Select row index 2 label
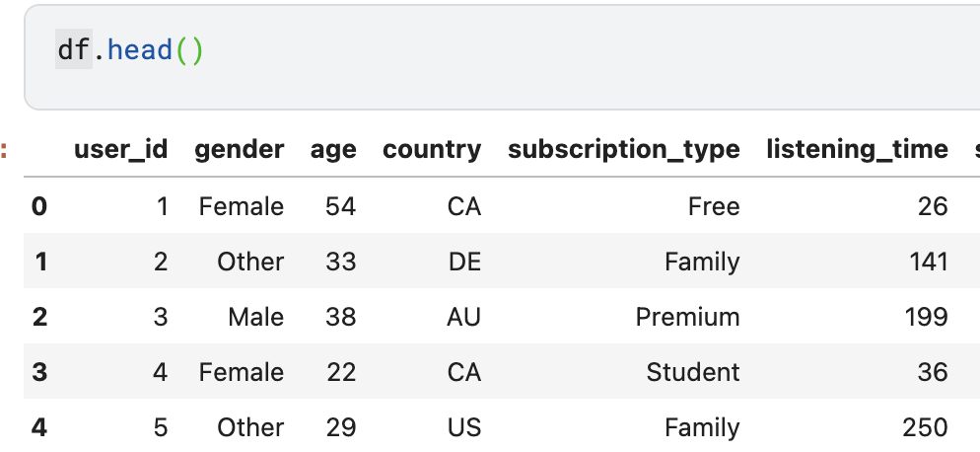980x452 pixels. (x=39, y=317)
